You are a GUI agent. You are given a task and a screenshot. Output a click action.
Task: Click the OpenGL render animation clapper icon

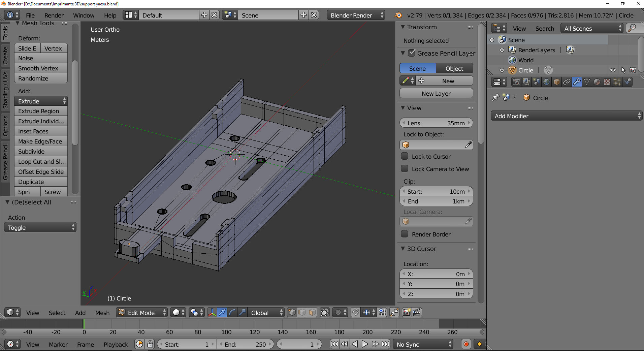[x=417, y=313]
